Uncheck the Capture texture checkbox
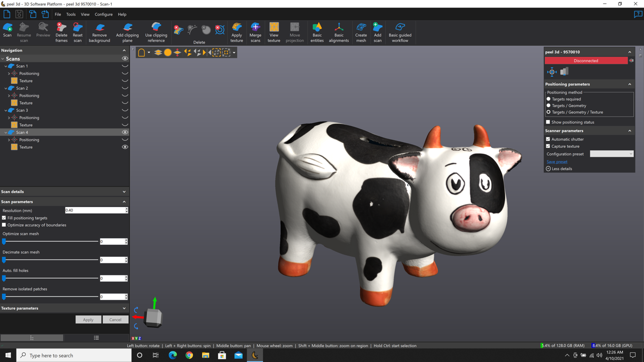Image resolution: width=644 pixels, height=362 pixels. [548, 146]
